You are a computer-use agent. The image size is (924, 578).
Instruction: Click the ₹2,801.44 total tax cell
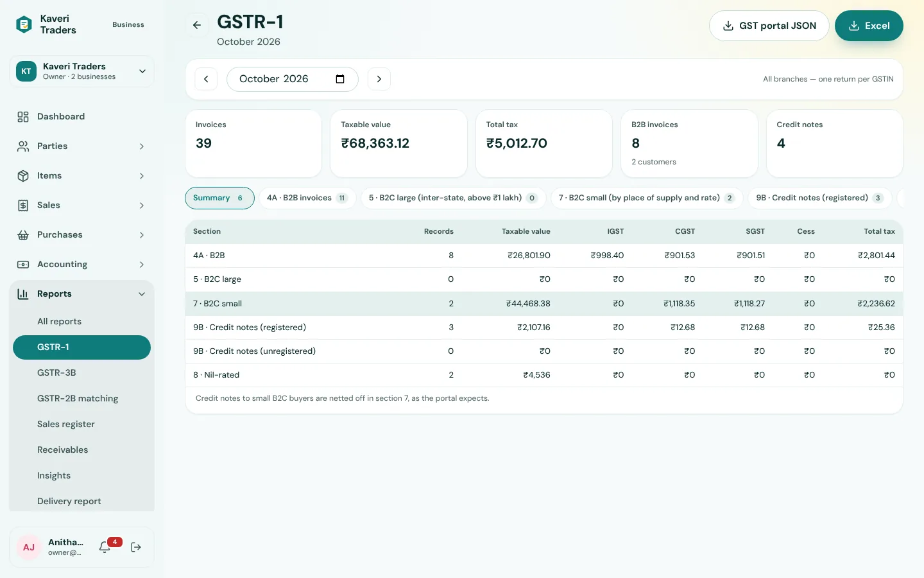coord(877,256)
